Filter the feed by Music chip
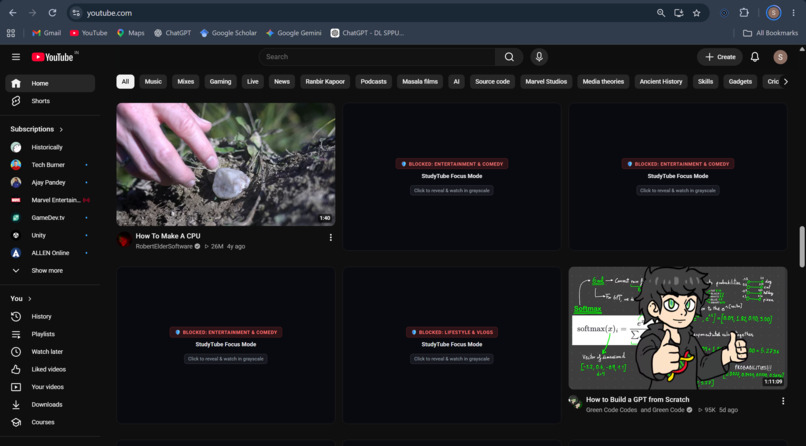The height and width of the screenshot is (446, 806). [153, 81]
